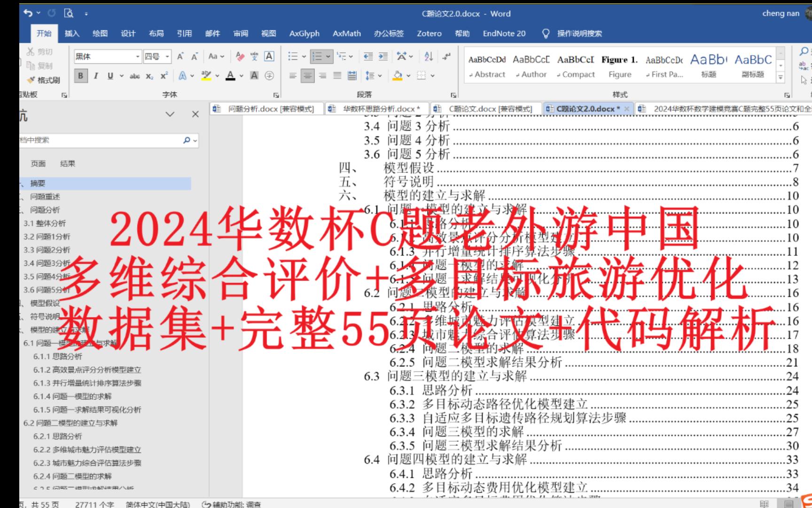The height and width of the screenshot is (508, 812).
Task: Toggle Underline formatting
Action: 110,76
